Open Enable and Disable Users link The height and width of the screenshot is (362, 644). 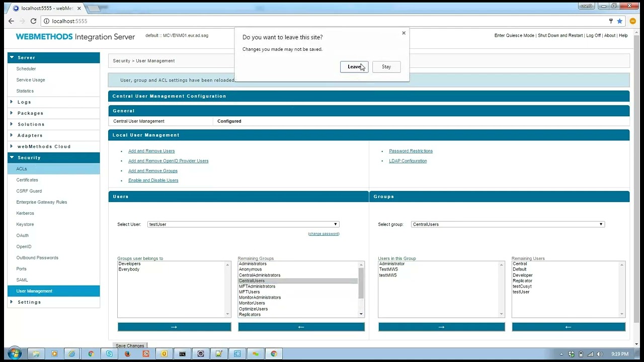[153, 180]
